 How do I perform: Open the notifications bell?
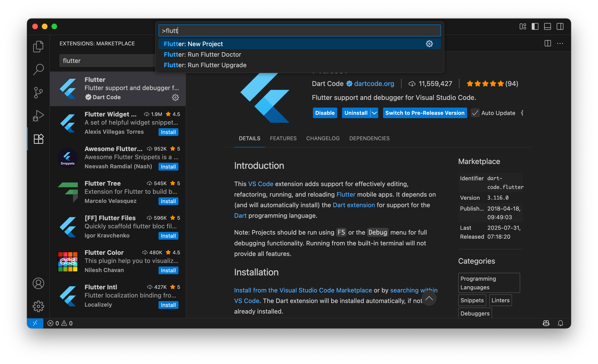point(560,323)
